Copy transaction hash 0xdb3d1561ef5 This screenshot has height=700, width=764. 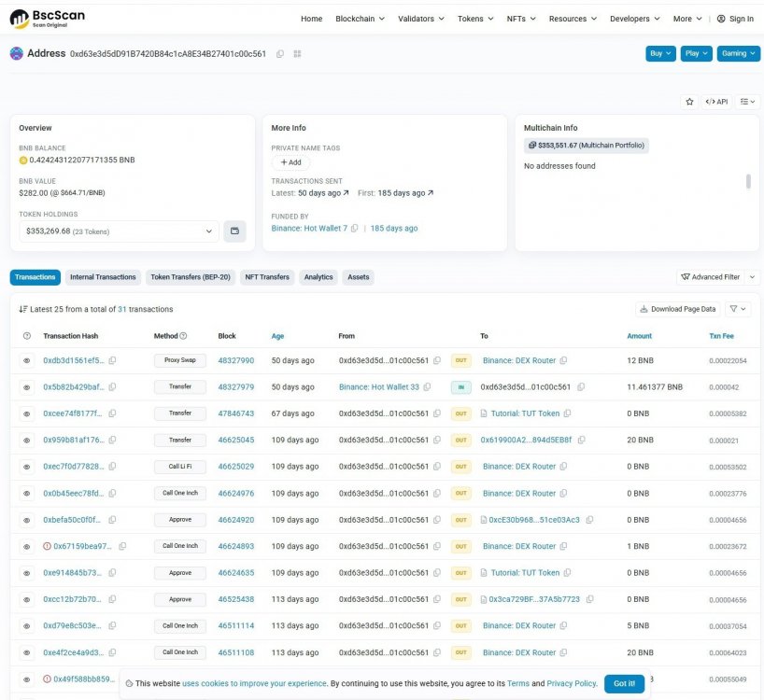click(113, 360)
